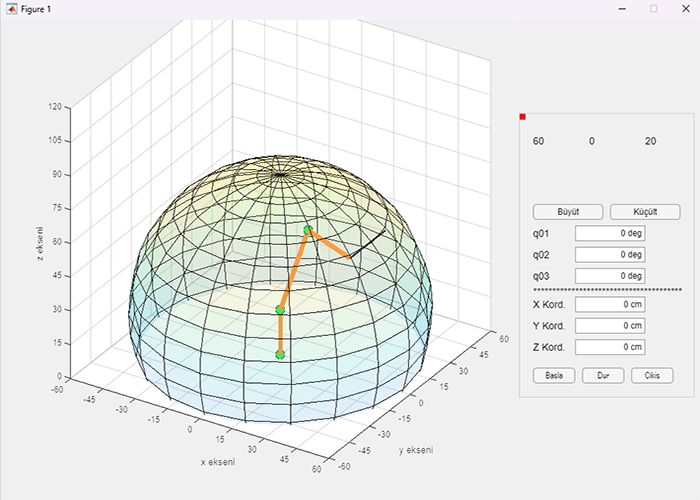Click the Z Kord. label

(x=549, y=347)
